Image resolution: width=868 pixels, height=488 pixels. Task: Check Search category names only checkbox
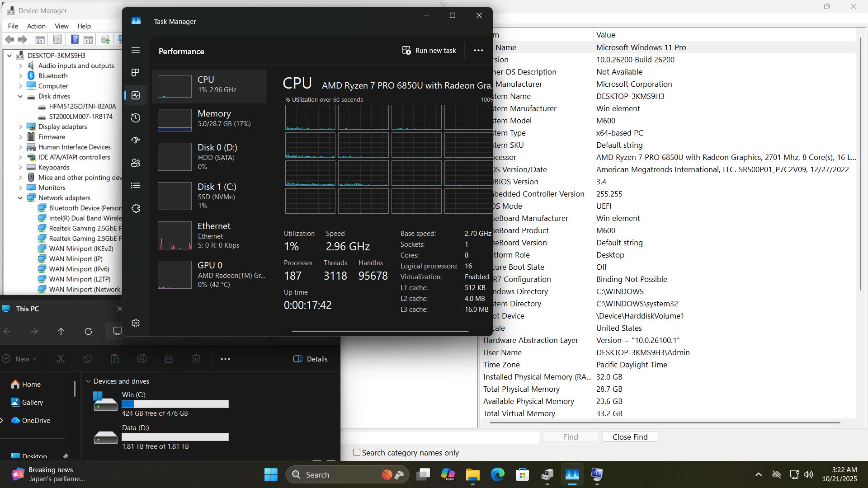[357, 452]
